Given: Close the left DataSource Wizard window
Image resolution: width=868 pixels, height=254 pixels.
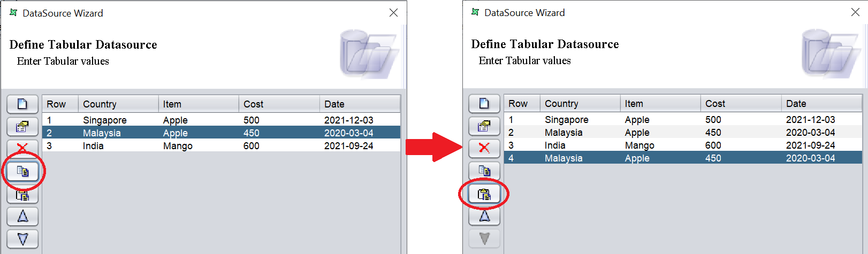Looking at the screenshot, I should [x=393, y=13].
